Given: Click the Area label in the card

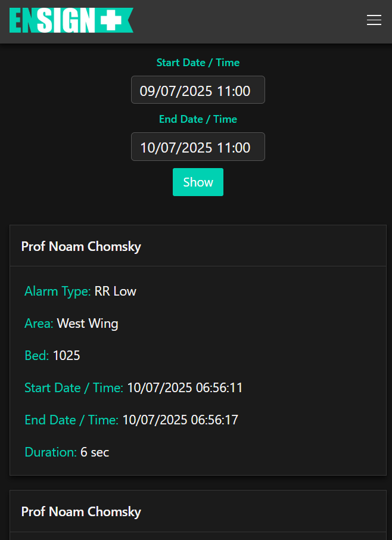Looking at the screenshot, I should [x=39, y=324].
